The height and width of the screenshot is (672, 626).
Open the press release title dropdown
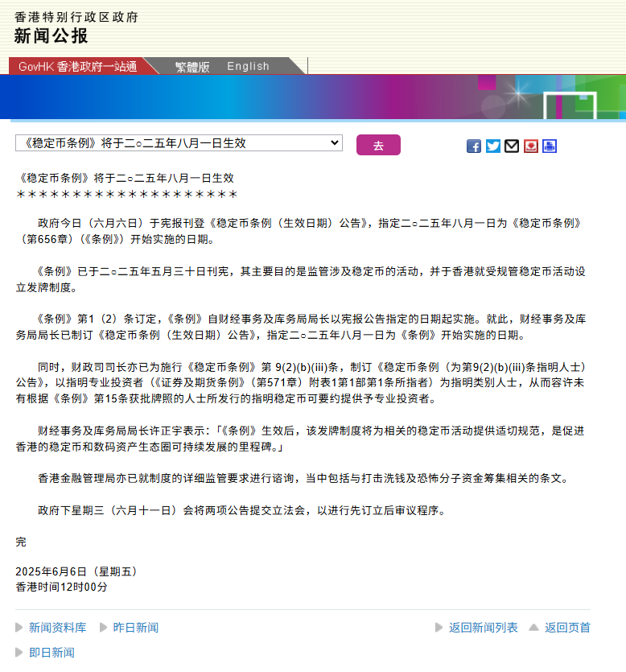click(x=179, y=143)
